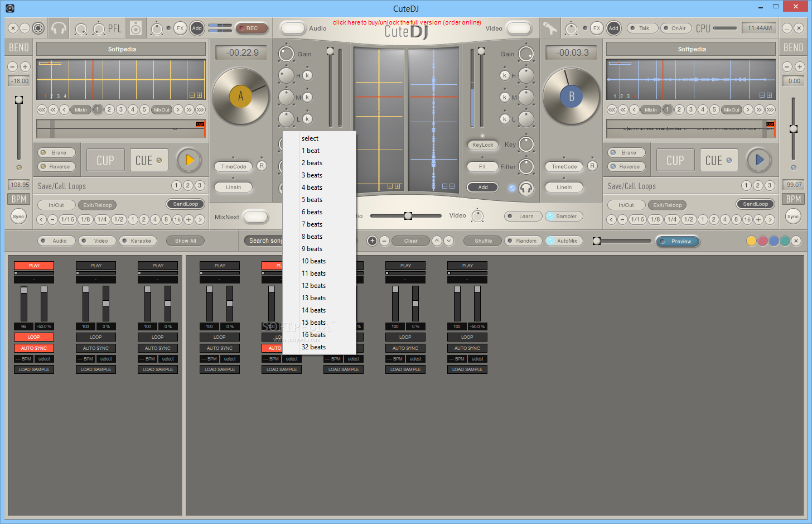Click the crossfader slider handle
The width and height of the screenshot is (812, 524).
point(408,215)
